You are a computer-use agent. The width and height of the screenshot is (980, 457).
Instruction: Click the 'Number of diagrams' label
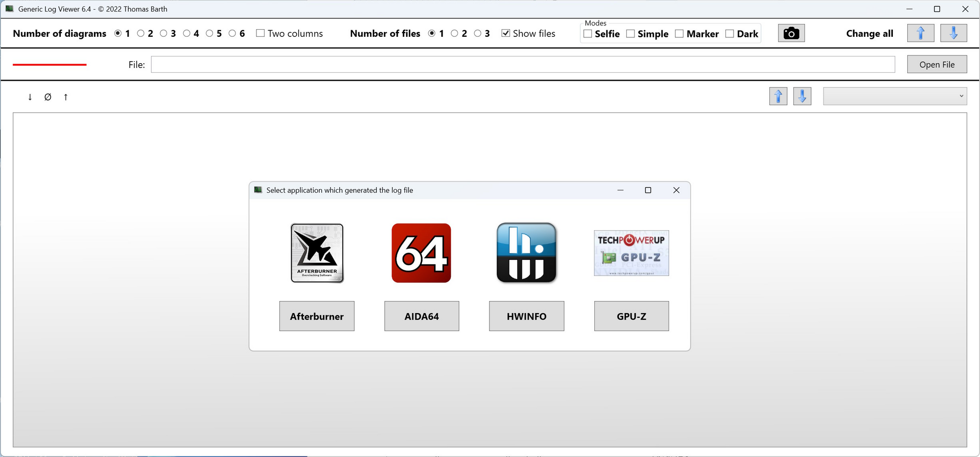[59, 33]
